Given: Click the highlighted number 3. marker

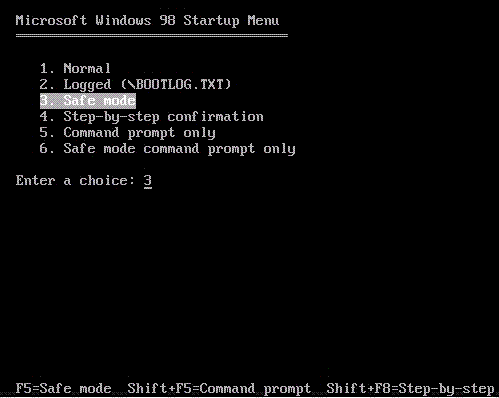Looking at the screenshot, I should click(x=47, y=101).
